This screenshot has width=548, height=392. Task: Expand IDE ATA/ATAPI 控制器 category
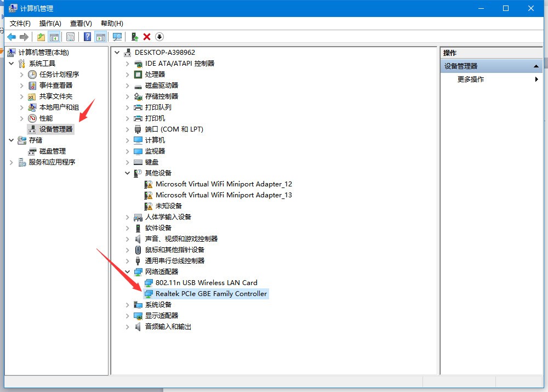coord(127,64)
